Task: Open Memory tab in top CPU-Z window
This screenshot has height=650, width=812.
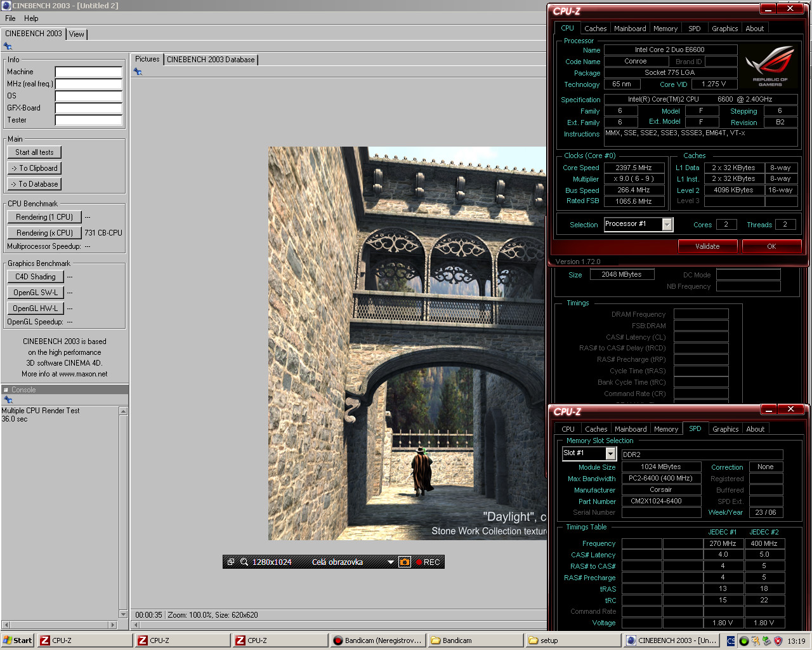Action: tap(665, 29)
